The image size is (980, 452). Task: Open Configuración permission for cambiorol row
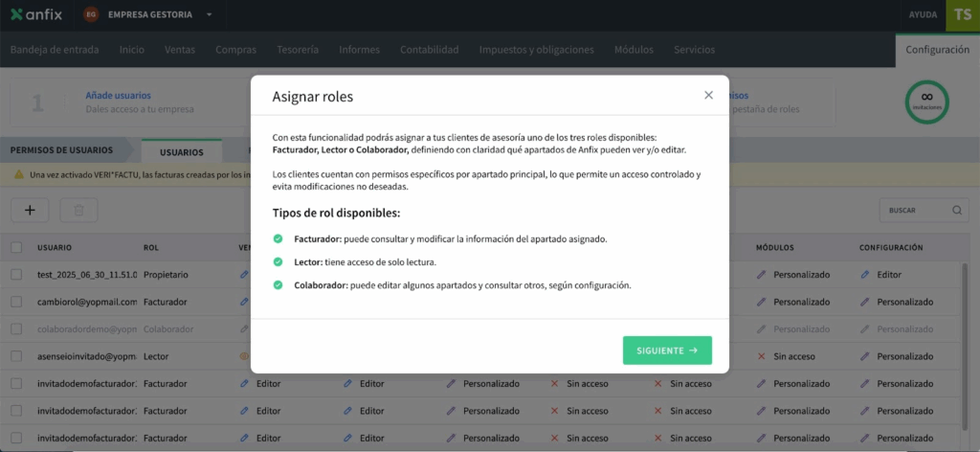click(x=898, y=301)
